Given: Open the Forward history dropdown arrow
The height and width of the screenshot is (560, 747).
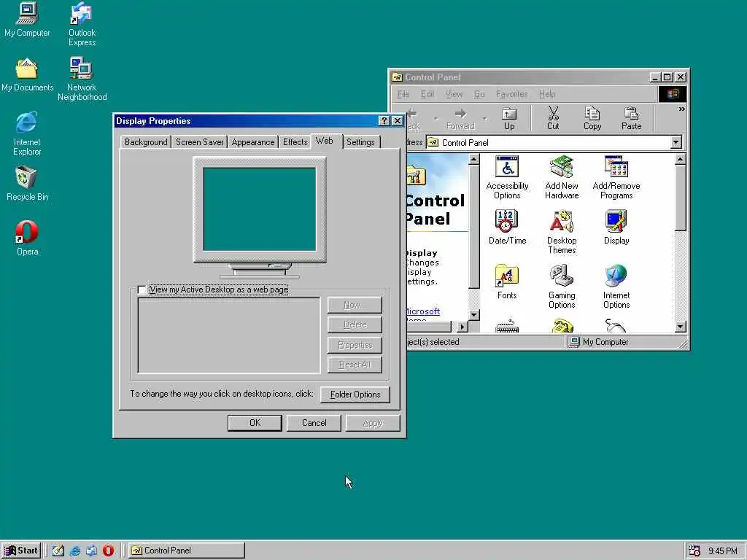Looking at the screenshot, I should tap(484, 119).
